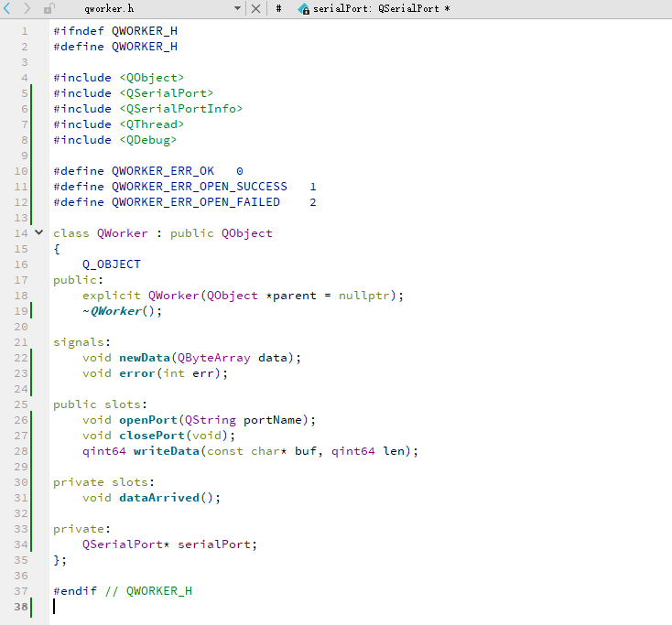
Task: Click the Q_OBJECT macro
Action: pyautogui.click(x=112, y=264)
